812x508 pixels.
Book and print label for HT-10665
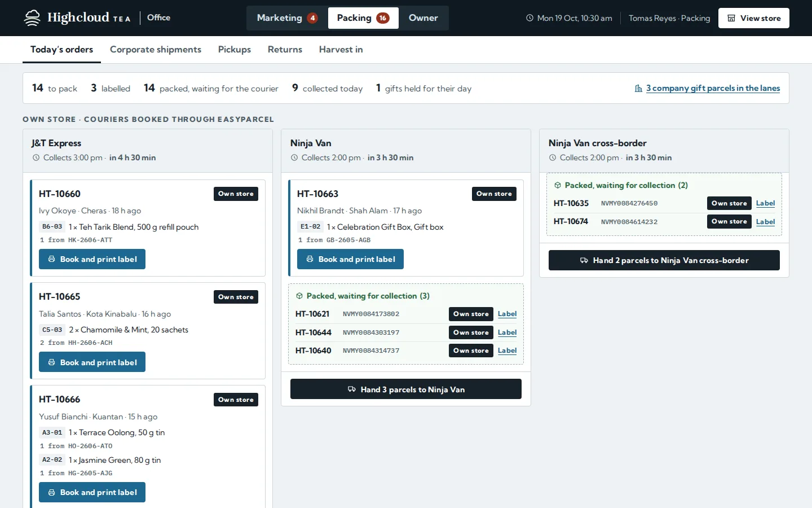92,362
